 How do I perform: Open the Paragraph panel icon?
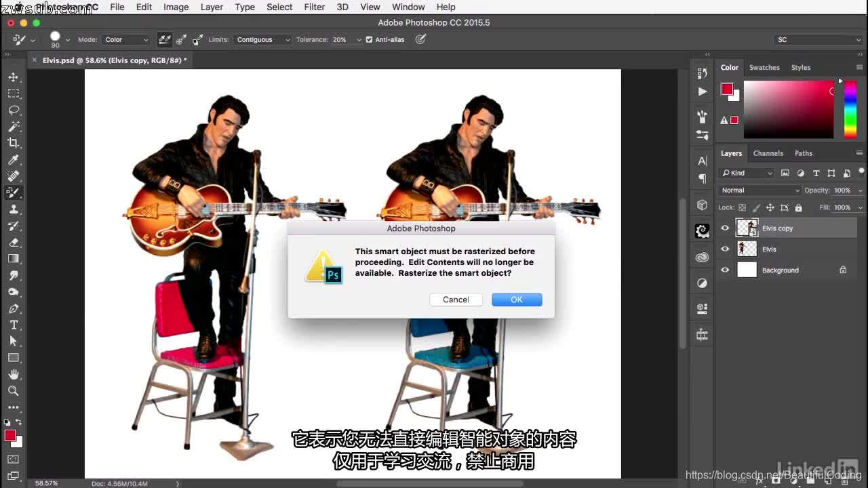click(702, 179)
